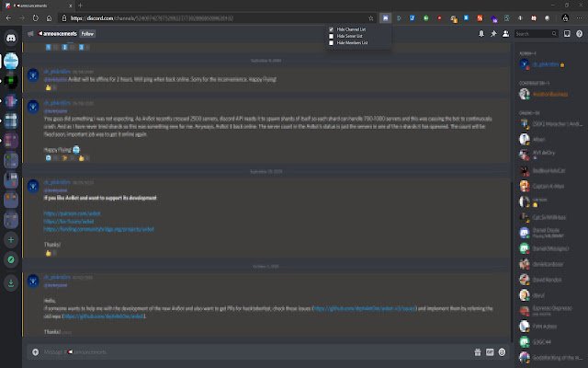The width and height of the screenshot is (588, 368).
Task: Open Explore Public Servers compass icon
Action: (11, 259)
